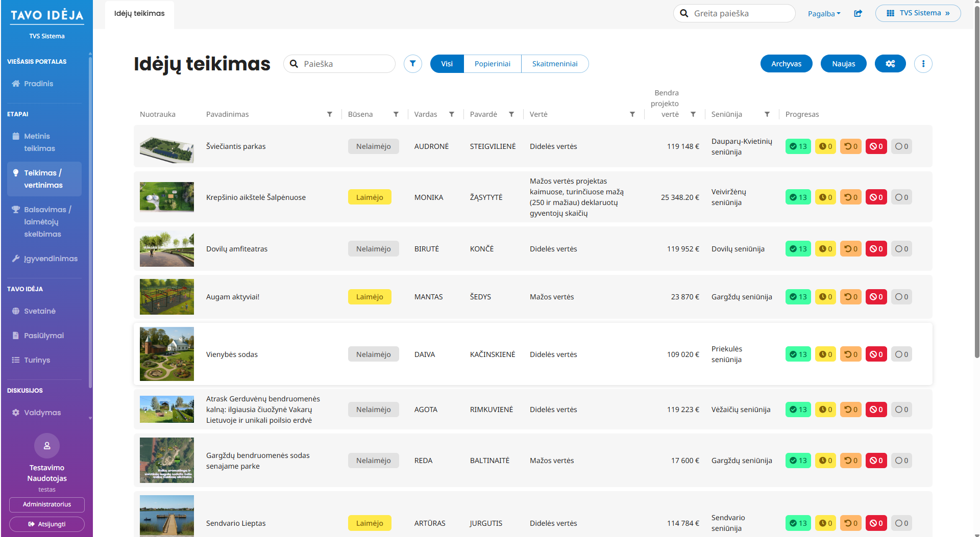This screenshot has height=537, width=980.
Task: Switch list to Skaitmeniniai
Action: [555, 64]
